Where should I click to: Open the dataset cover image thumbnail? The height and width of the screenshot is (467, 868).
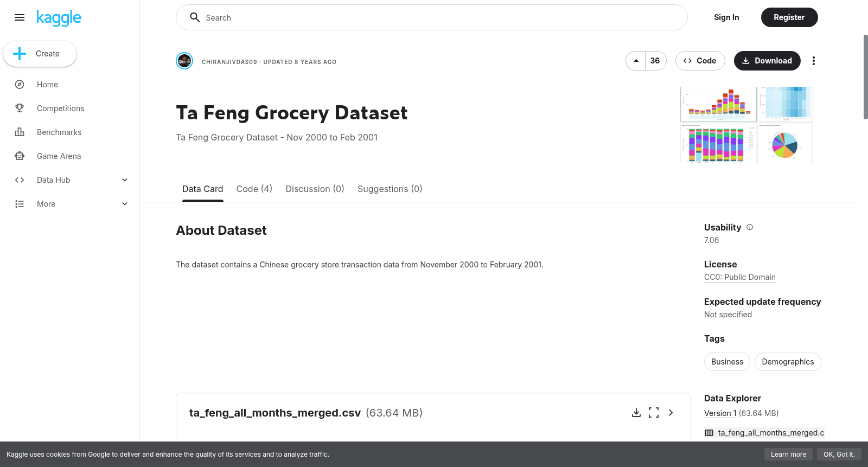coord(746,124)
